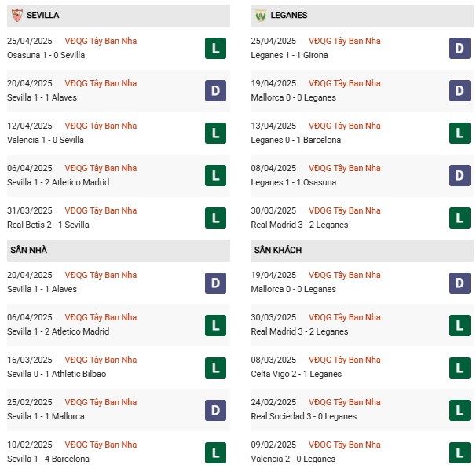Click the L badge beside Real Sociedad 3-0 Leganes
This screenshot has height=472, width=476.
(460, 411)
